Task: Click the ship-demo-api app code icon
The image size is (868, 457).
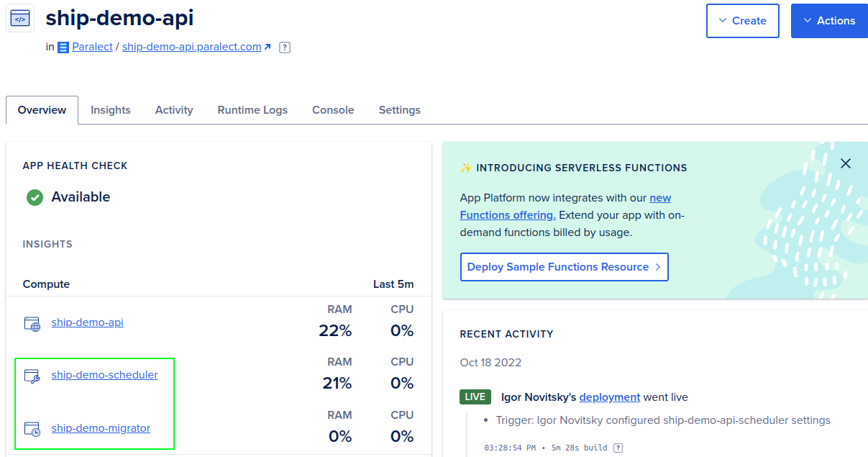Action: 20,19
